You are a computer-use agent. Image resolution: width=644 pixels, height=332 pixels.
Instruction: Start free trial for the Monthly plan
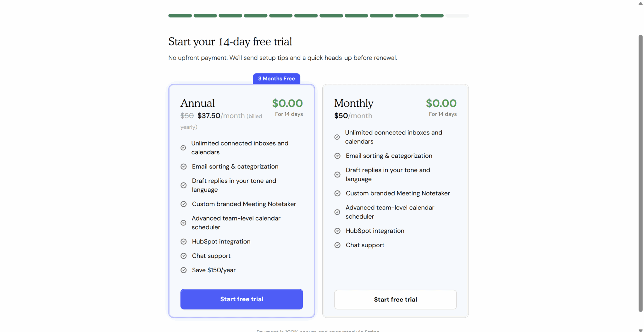tap(395, 299)
